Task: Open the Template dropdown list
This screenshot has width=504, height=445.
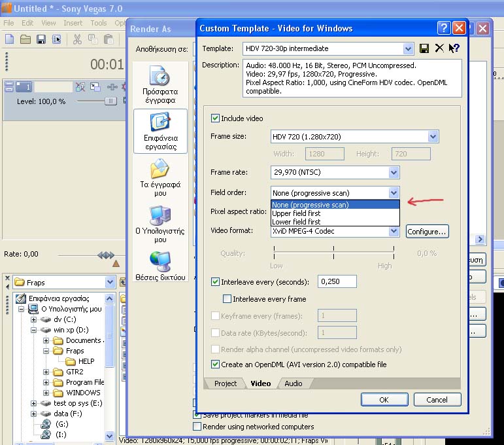Action: pos(407,48)
